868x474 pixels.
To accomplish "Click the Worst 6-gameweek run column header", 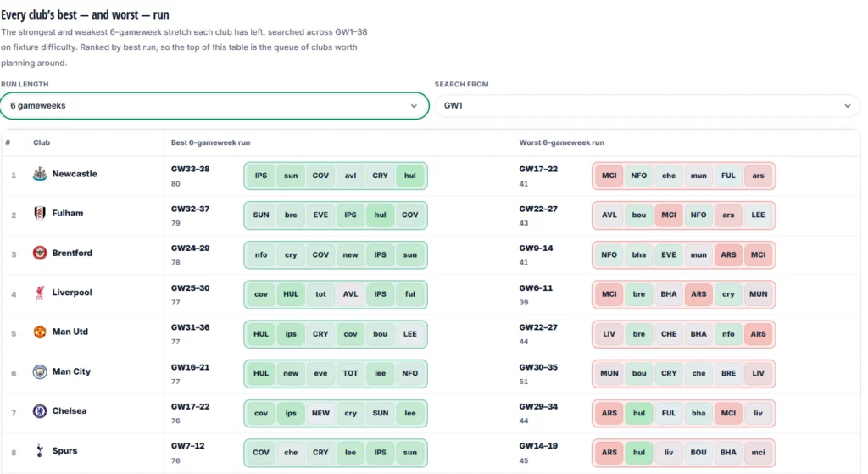I will tap(561, 142).
